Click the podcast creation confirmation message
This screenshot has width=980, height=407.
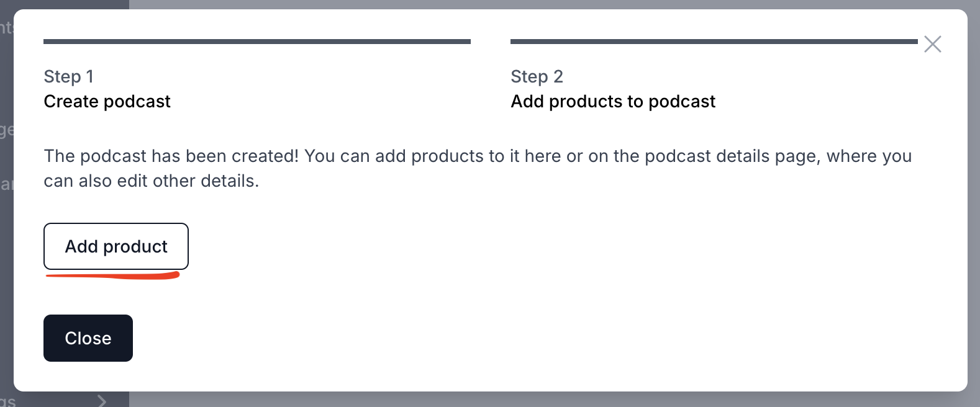coord(477,168)
